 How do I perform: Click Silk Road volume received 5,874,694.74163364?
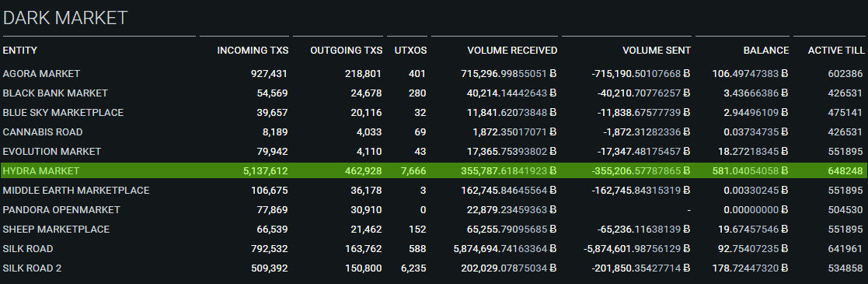505,248
